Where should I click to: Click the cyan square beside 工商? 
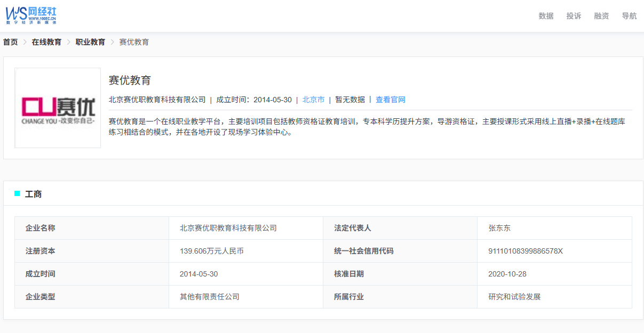17,193
